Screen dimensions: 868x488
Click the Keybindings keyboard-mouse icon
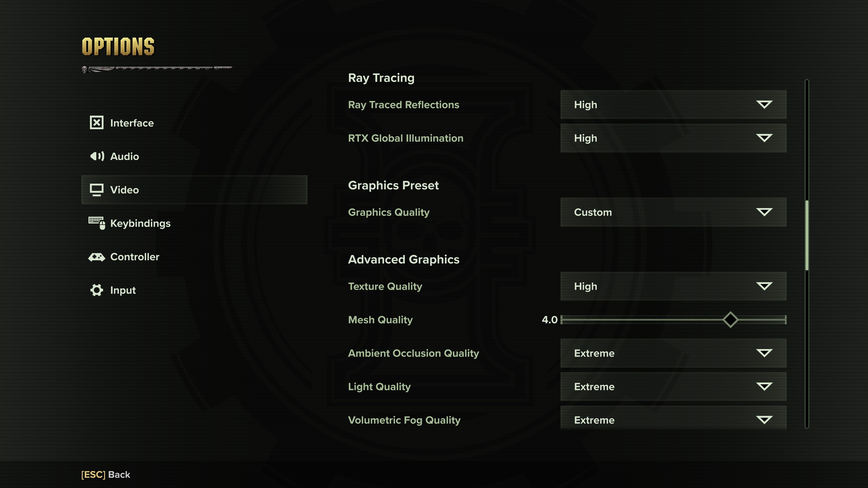point(97,223)
